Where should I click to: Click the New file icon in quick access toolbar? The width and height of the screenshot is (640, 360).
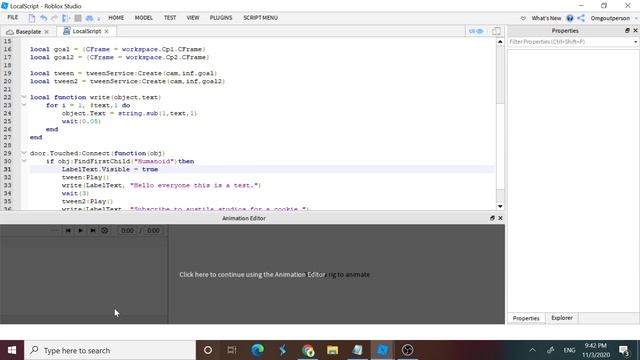click(31, 18)
